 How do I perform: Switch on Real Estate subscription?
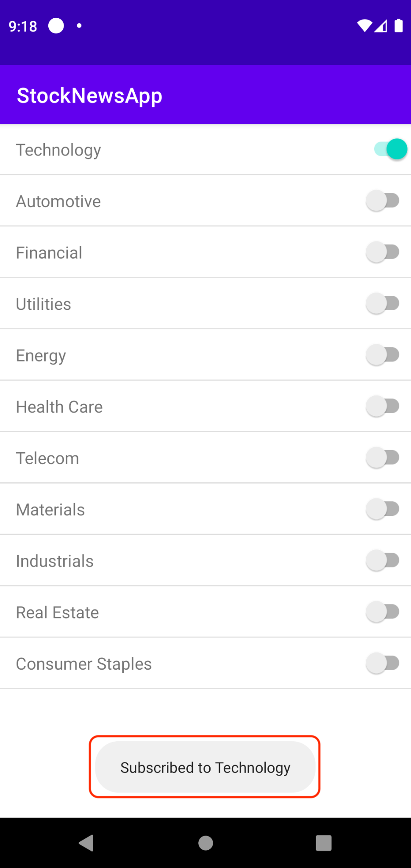[x=383, y=612]
